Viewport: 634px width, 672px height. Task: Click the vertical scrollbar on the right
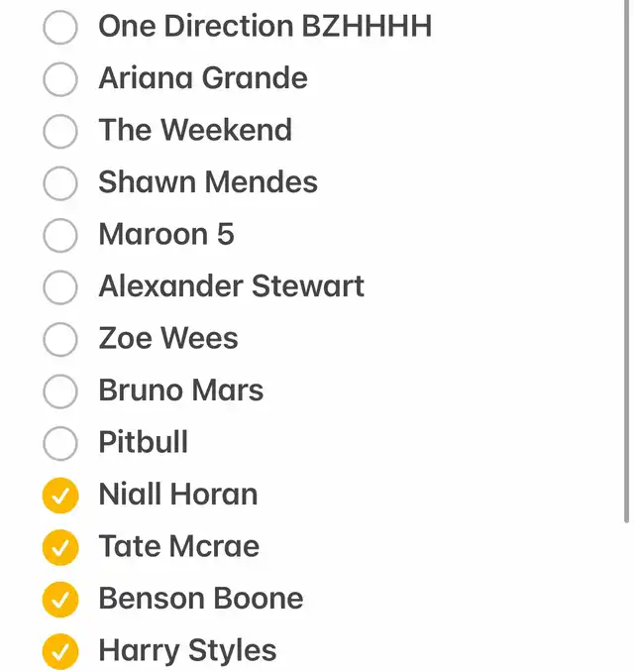pyautogui.click(x=626, y=262)
